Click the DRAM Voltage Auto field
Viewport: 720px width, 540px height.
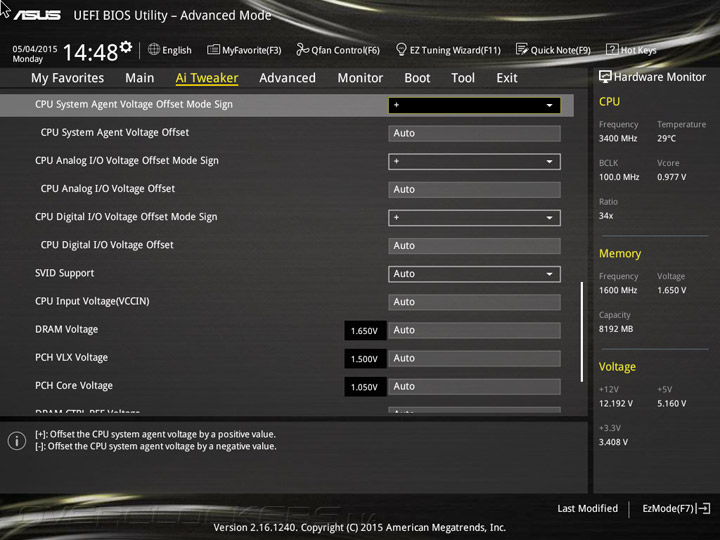point(474,330)
